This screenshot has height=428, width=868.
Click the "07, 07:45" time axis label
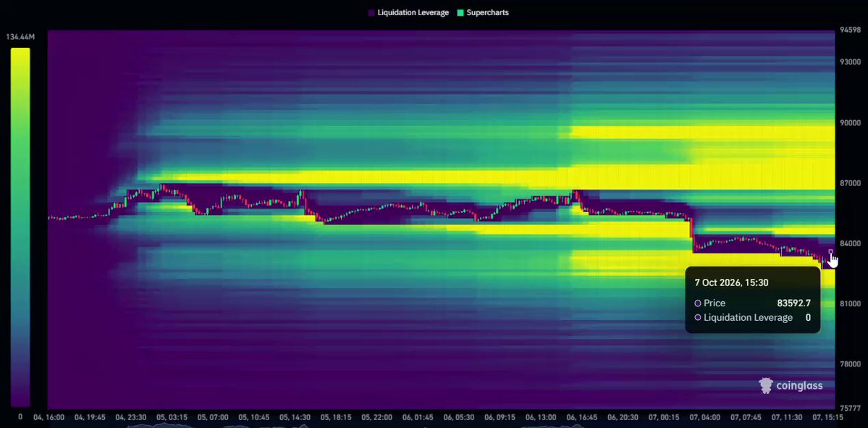[x=746, y=417]
